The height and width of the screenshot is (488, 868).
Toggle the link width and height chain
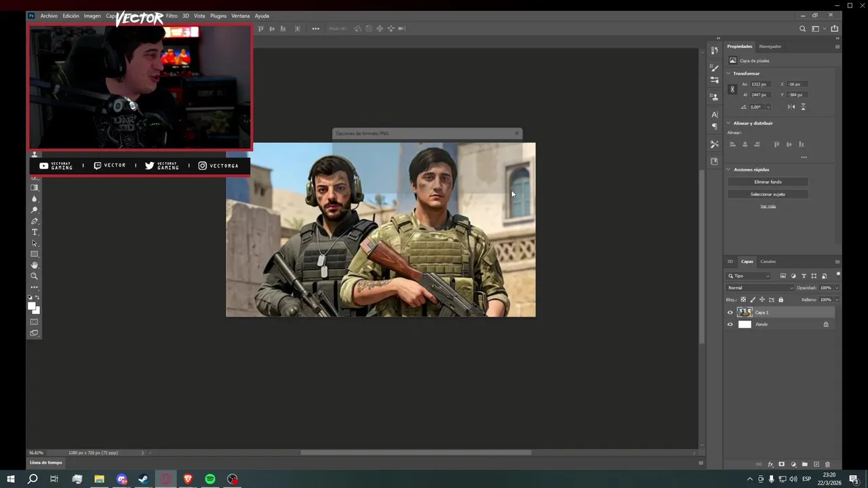pos(732,89)
